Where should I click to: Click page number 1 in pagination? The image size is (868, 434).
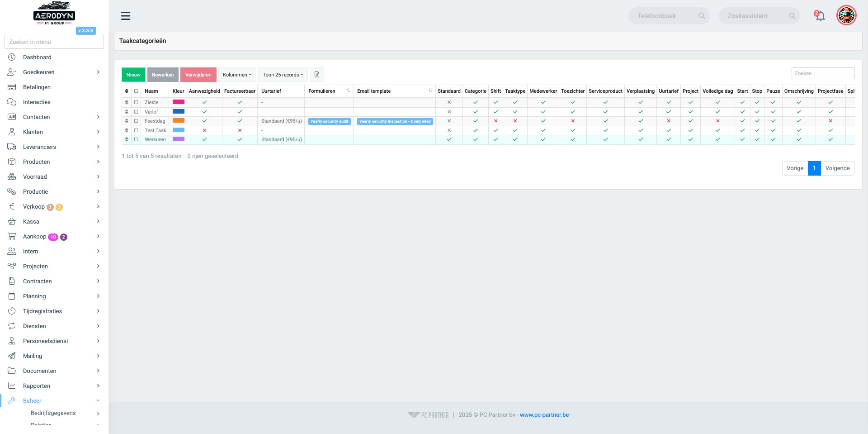[x=814, y=168]
